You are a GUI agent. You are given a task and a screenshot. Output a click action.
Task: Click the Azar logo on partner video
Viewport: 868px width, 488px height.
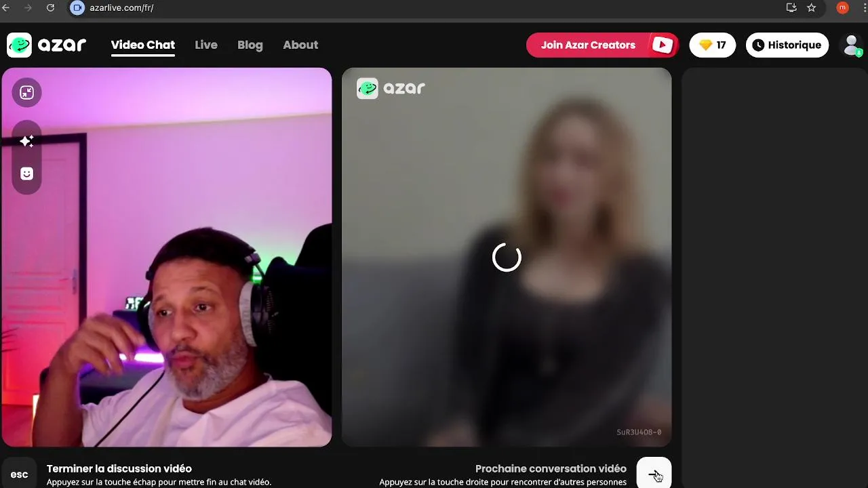(x=391, y=88)
